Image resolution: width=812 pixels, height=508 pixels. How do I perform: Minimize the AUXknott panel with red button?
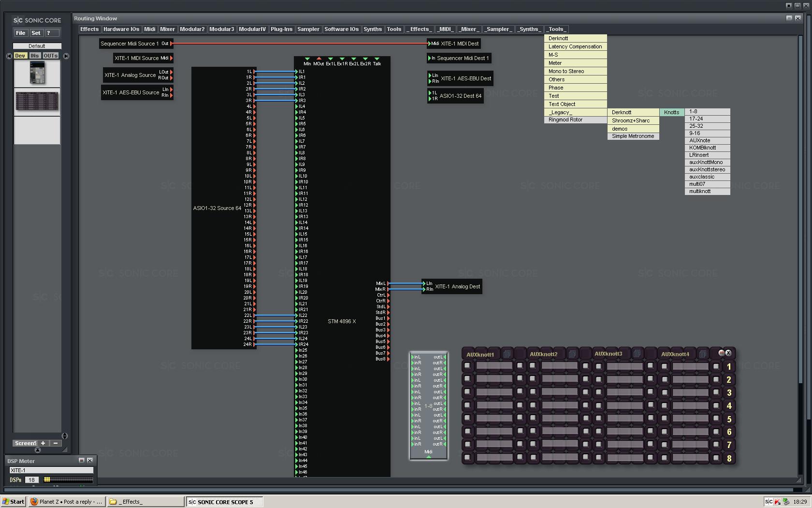click(x=721, y=353)
